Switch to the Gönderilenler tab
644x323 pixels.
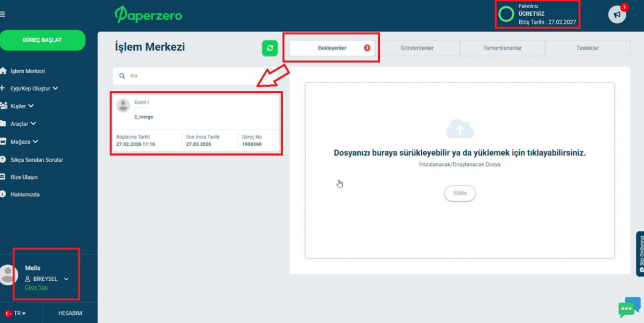click(417, 48)
